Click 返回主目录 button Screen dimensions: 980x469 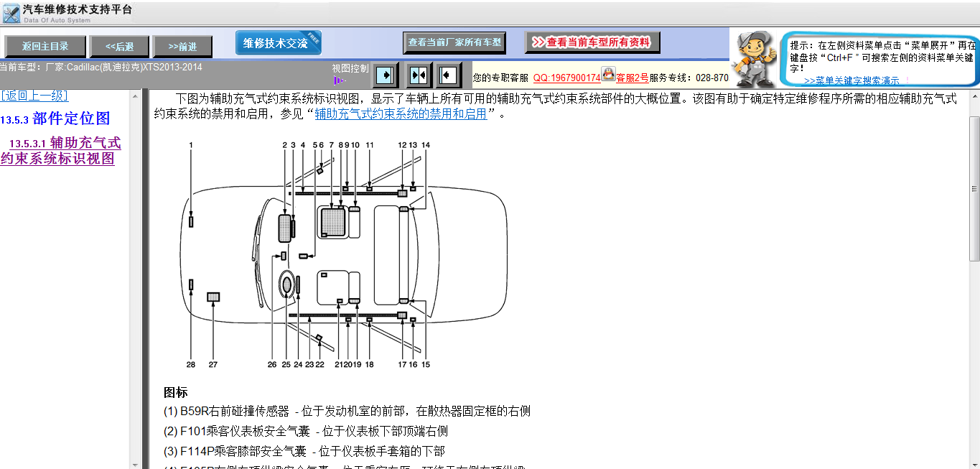pos(45,46)
